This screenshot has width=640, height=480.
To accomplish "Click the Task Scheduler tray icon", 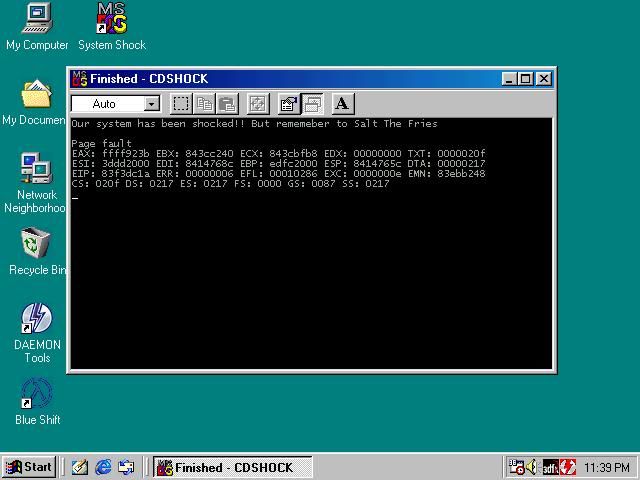I will click(x=516, y=467).
